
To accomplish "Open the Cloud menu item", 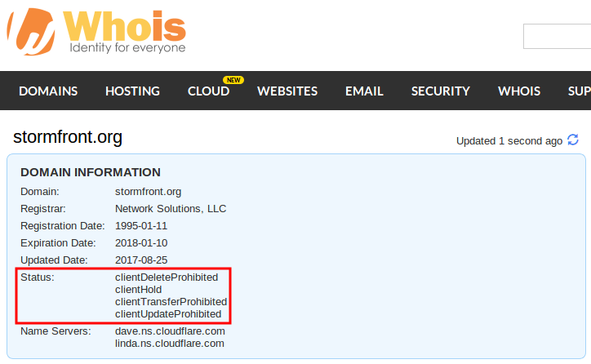I will click(x=208, y=91).
